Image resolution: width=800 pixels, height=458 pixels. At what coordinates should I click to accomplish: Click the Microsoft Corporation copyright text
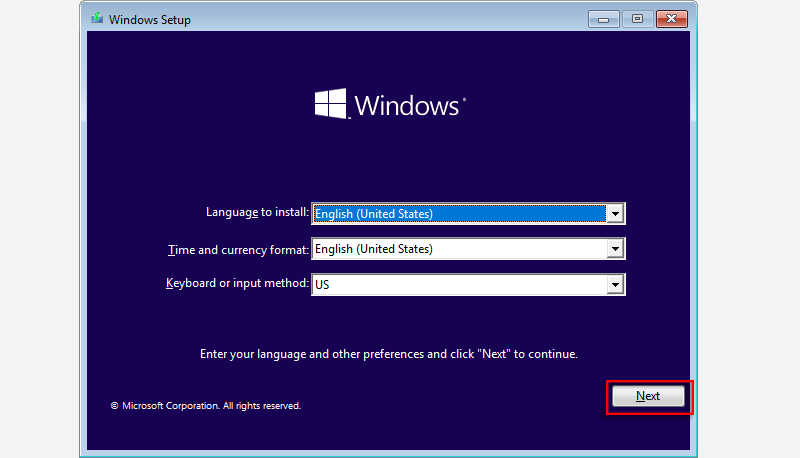pos(206,406)
